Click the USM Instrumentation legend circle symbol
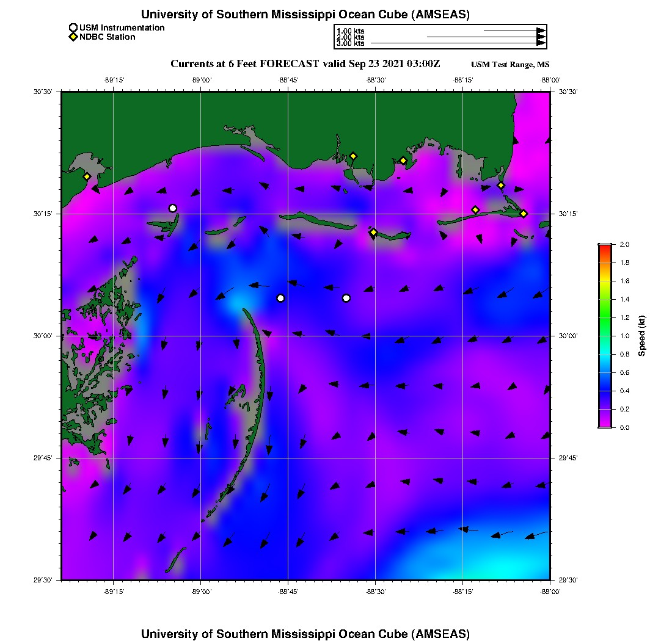672x641 pixels. tap(73, 27)
